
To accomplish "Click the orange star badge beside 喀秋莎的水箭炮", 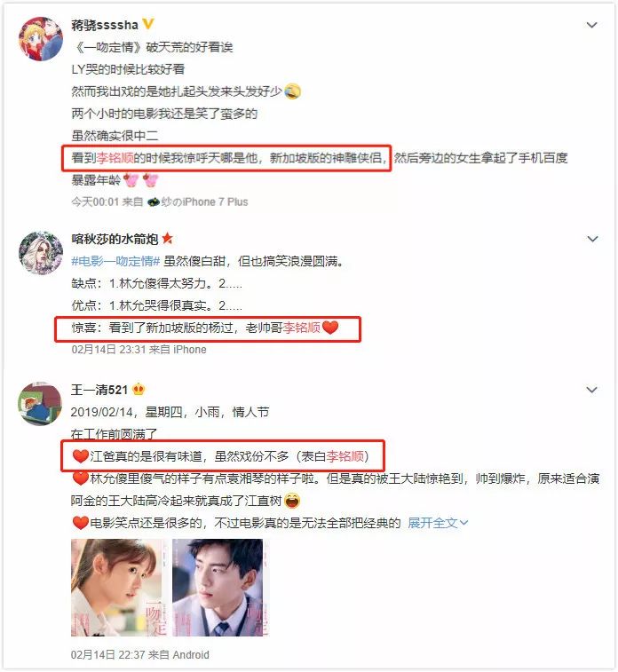I will [x=167, y=238].
